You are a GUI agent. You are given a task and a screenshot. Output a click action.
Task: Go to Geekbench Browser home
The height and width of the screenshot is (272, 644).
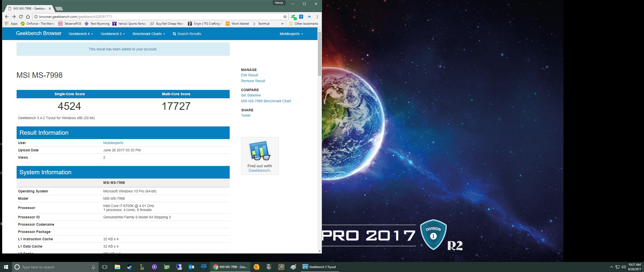click(x=39, y=33)
